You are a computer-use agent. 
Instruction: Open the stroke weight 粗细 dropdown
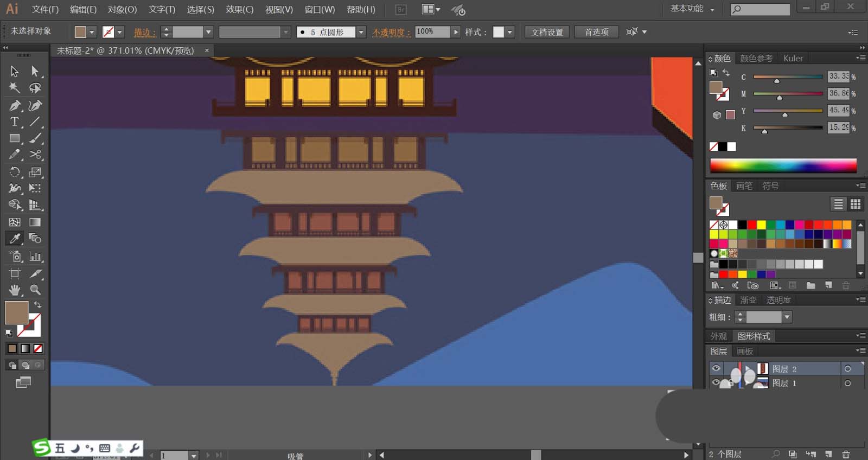pos(787,317)
